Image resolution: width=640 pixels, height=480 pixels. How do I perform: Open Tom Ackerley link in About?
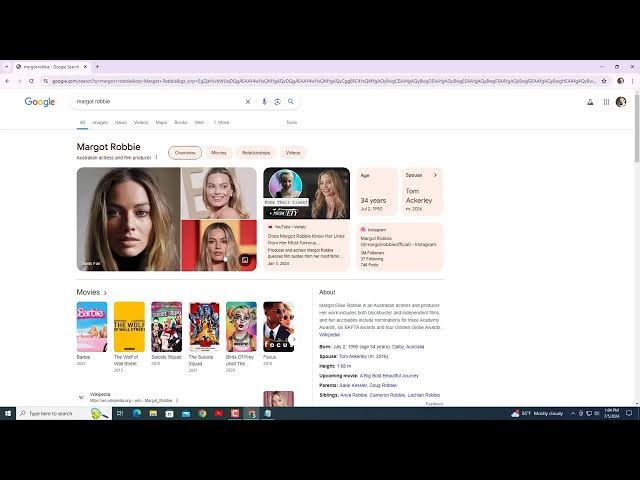(x=353, y=356)
